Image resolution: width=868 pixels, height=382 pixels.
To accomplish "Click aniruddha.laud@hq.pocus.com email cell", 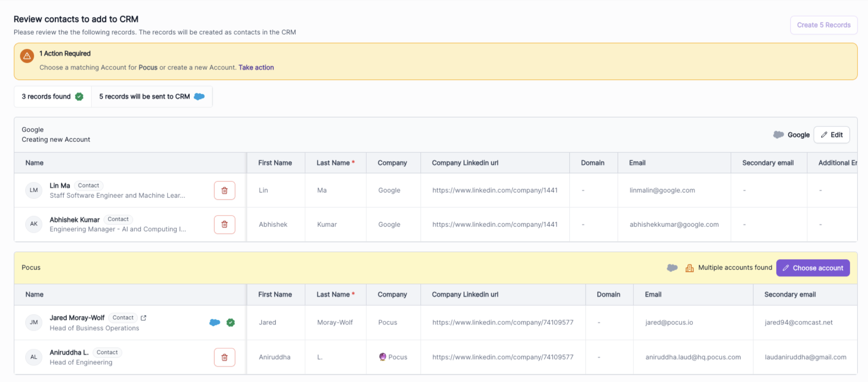I will [x=693, y=357].
